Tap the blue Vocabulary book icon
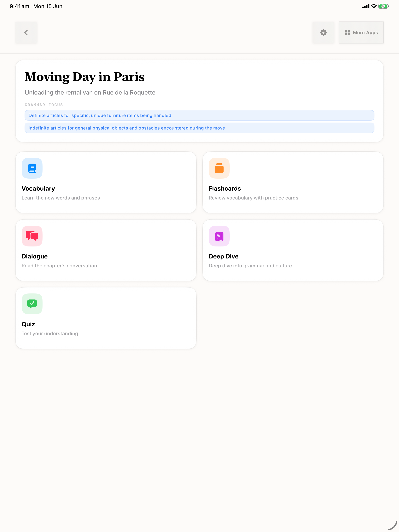 (32, 168)
